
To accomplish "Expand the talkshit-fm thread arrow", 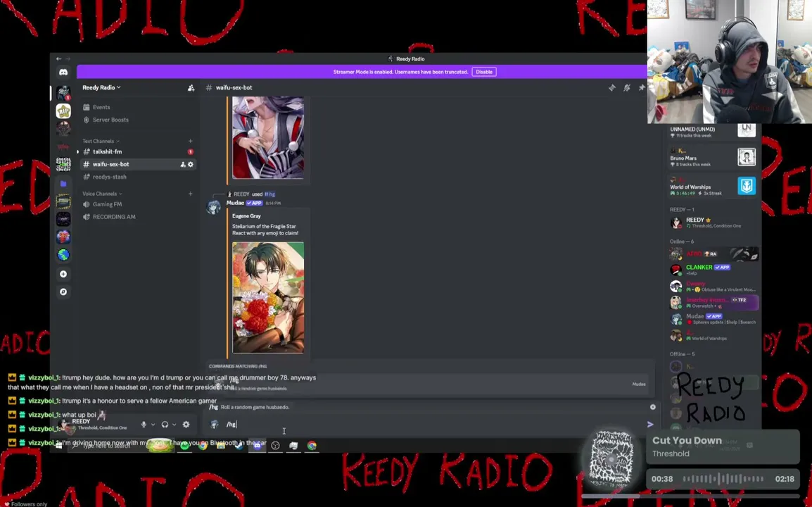I will (x=77, y=152).
